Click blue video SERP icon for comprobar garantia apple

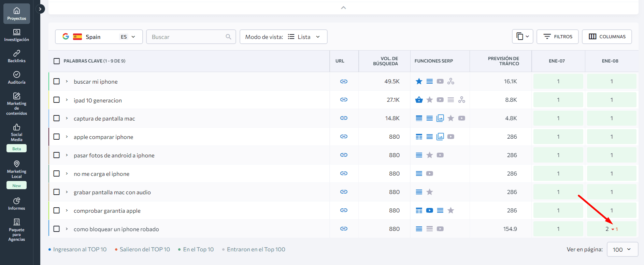coord(430,210)
